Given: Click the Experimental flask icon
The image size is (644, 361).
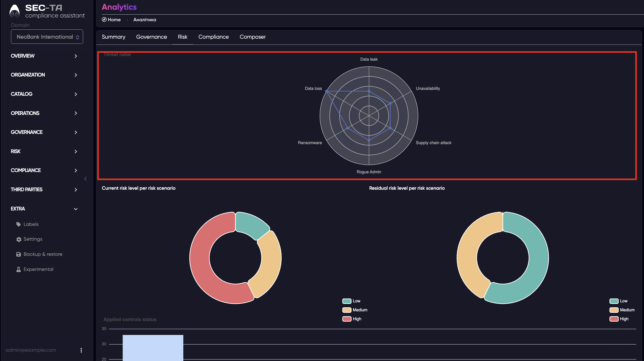Looking at the screenshot, I should pos(18,269).
